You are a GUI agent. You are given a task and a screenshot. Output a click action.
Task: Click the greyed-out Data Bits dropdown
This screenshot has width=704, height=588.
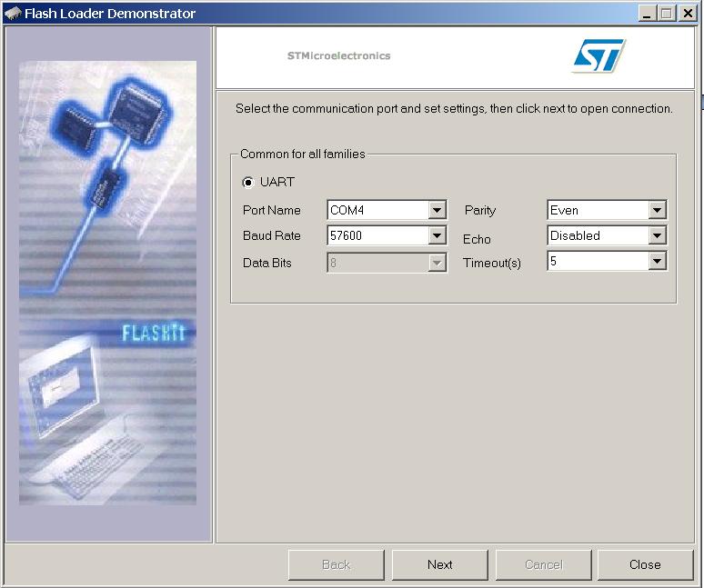387,263
